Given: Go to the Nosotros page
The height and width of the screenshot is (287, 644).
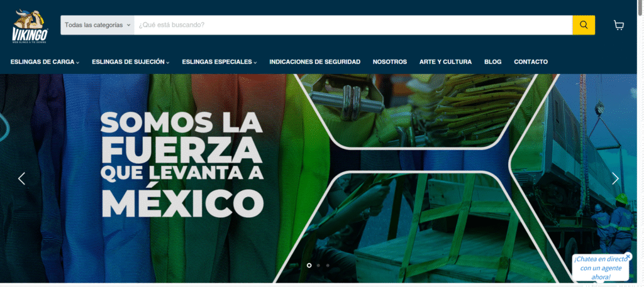Looking at the screenshot, I should pyautogui.click(x=389, y=62).
